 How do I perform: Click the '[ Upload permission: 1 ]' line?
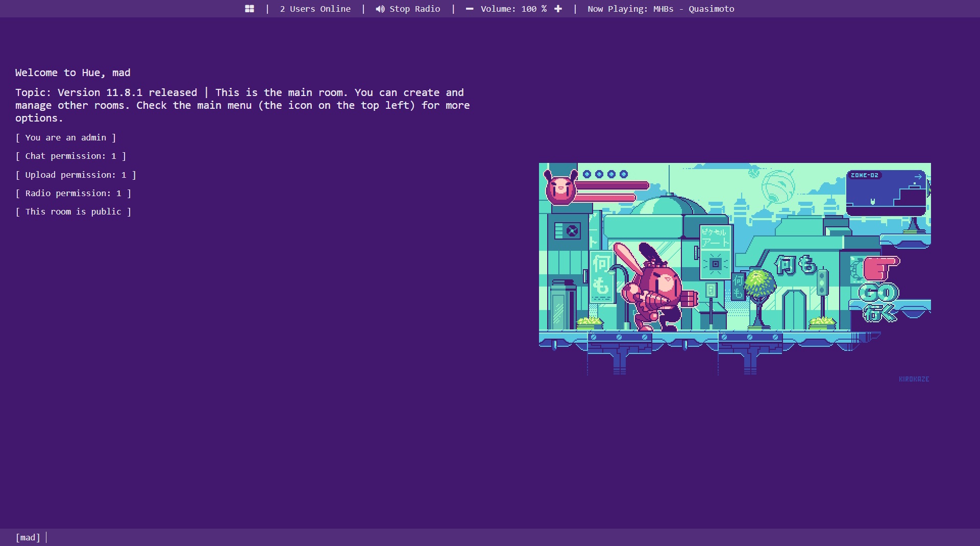(76, 175)
